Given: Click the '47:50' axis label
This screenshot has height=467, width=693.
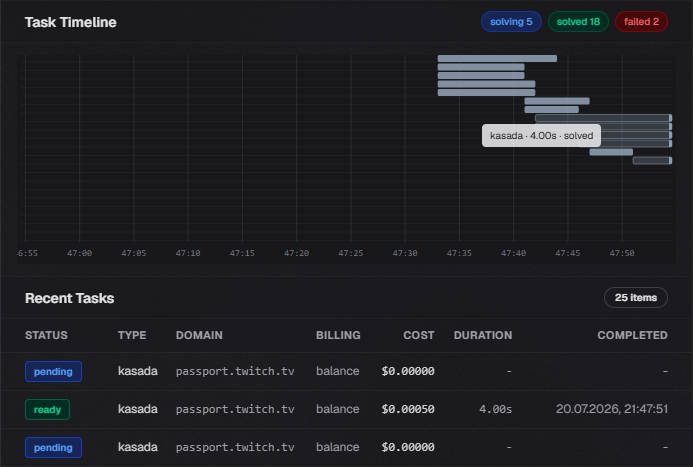Looking at the screenshot, I should [622, 253].
